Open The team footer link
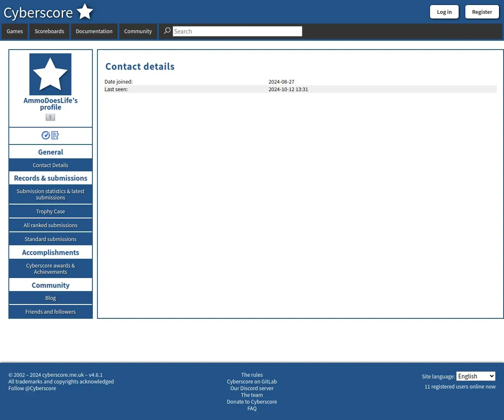The image size is (504, 420). (252, 395)
